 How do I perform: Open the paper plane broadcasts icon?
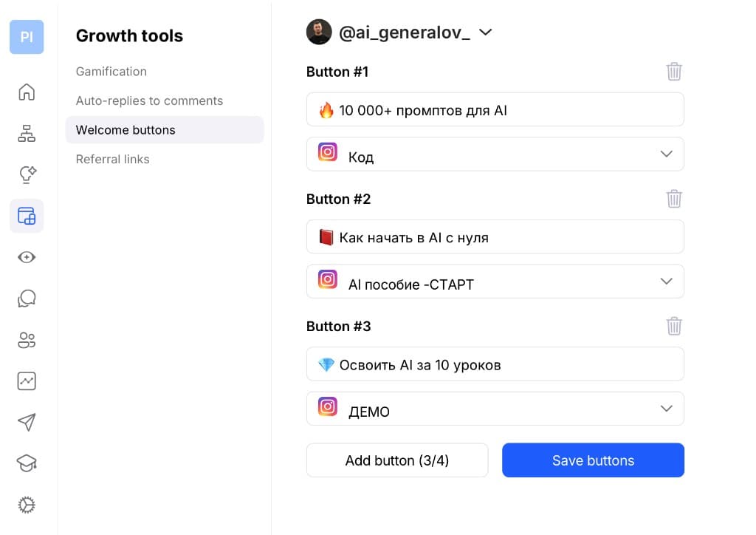click(x=27, y=422)
